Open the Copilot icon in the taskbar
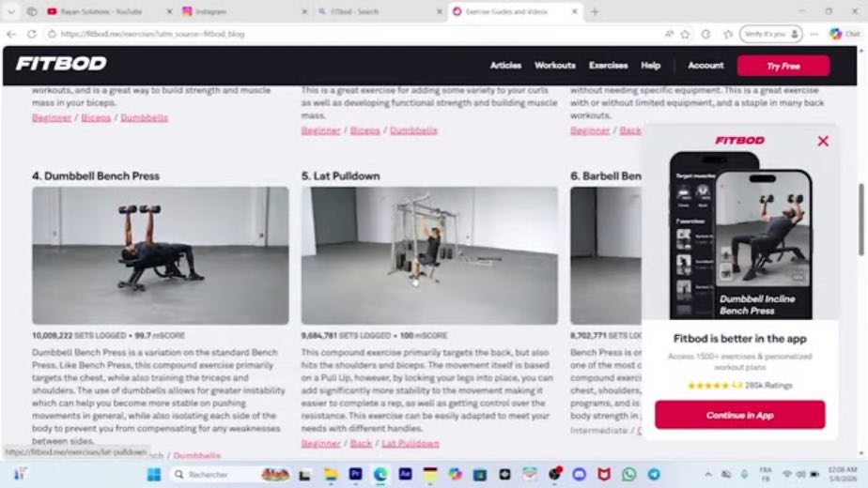The image size is (868, 488). tap(455, 474)
